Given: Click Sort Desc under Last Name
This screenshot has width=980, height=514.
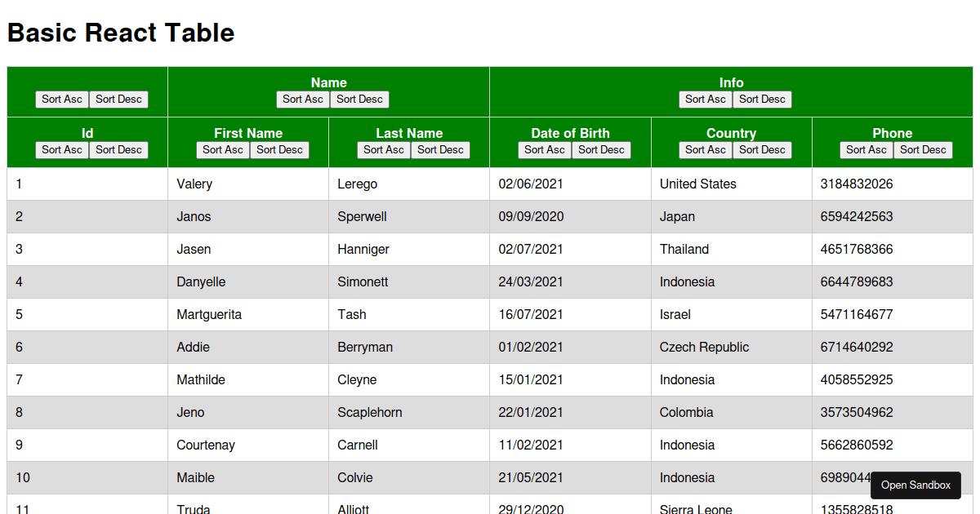Looking at the screenshot, I should pos(440,150).
